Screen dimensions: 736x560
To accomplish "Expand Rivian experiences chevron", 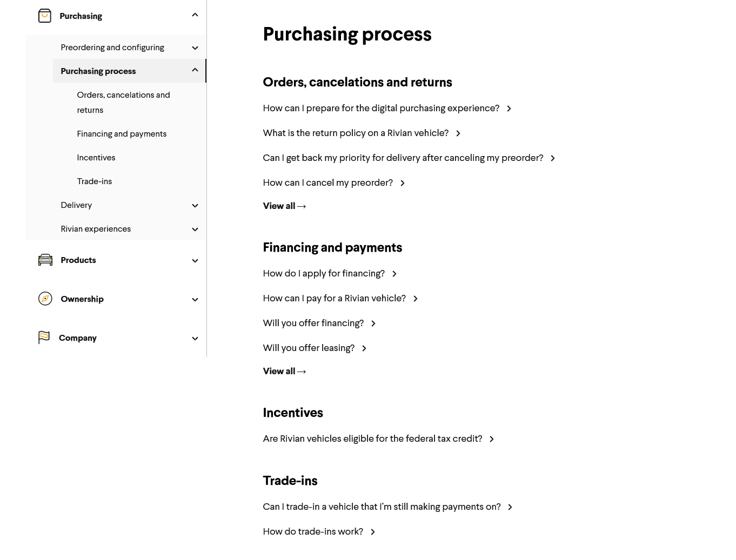I will (x=195, y=230).
